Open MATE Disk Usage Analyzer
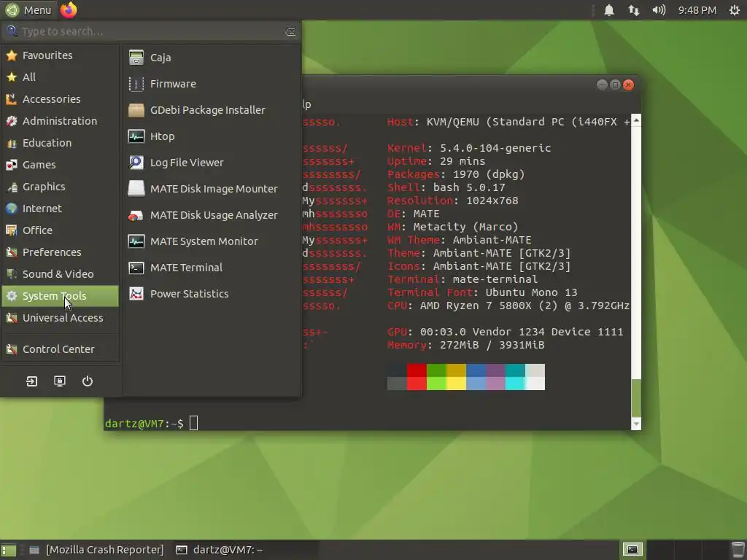The image size is (747, 560). pyautogui.click(x=212, y=215)
